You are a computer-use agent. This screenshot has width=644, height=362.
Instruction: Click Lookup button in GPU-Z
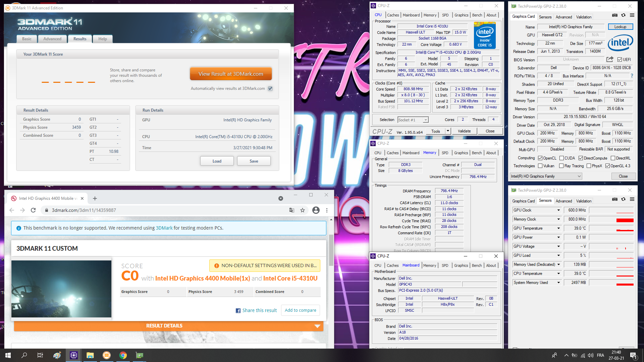tap(620, 27)
